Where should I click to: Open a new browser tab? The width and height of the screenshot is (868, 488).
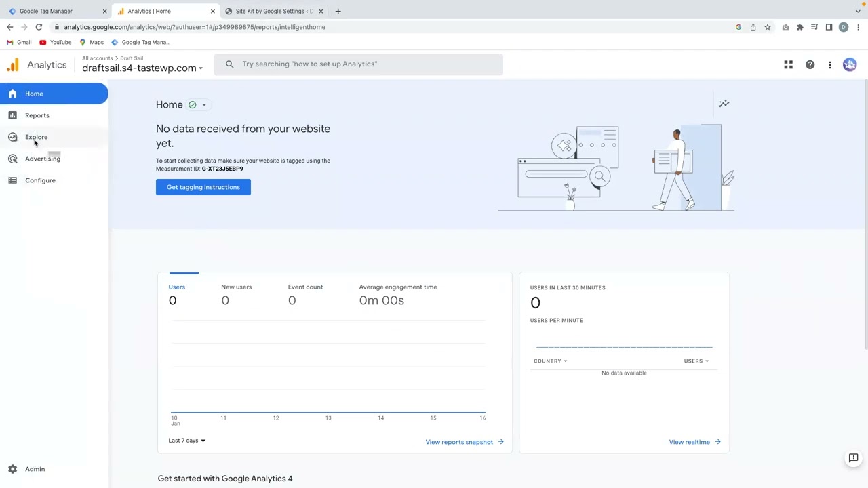[338, 11]
